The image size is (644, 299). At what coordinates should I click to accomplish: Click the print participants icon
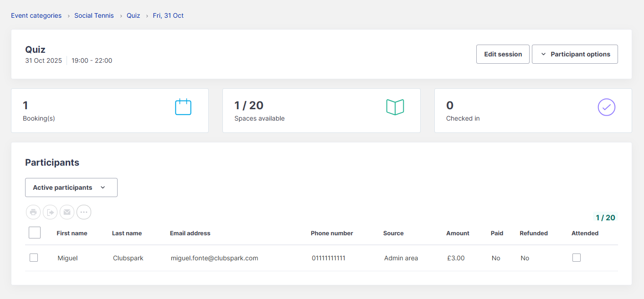33,212
